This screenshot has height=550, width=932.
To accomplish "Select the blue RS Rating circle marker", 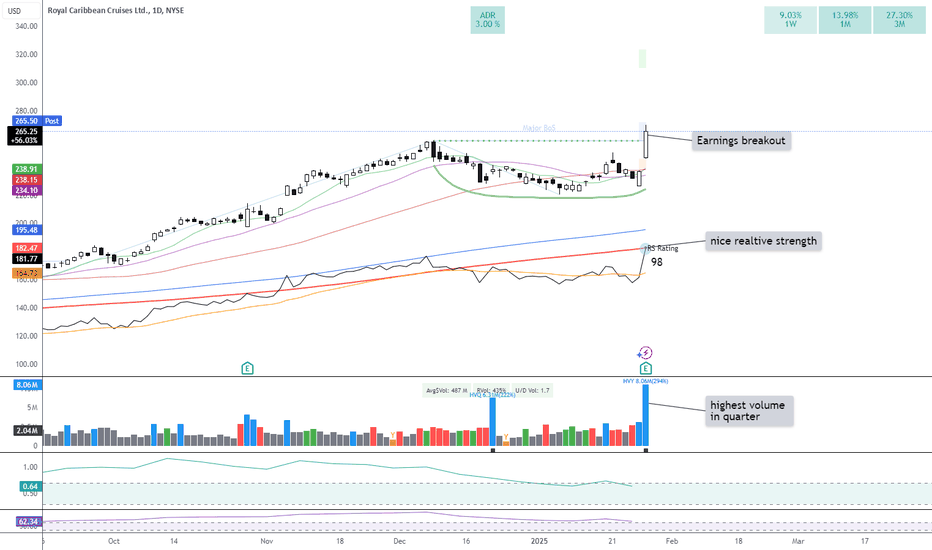I will tap(645, 248).
